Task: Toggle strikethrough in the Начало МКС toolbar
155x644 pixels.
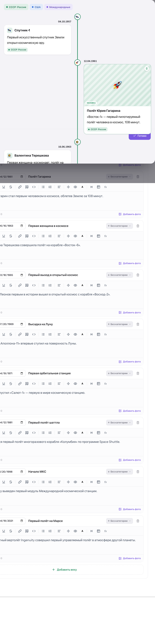Action: 11,482
